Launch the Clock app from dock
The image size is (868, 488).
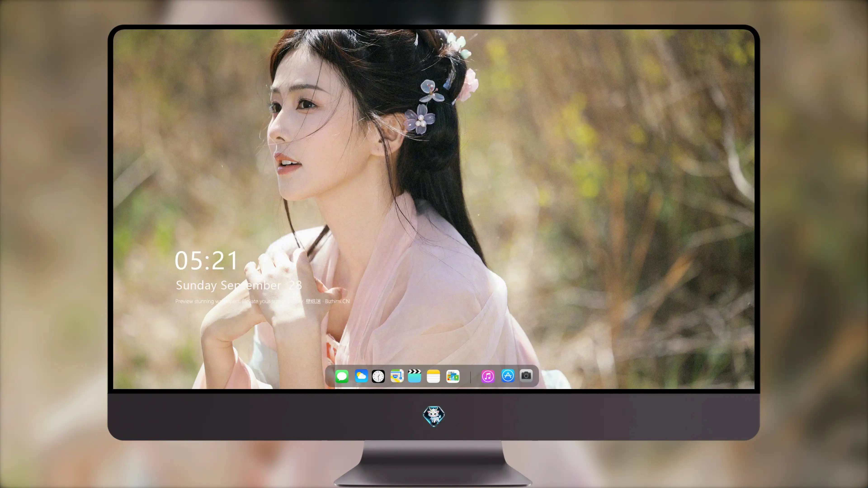click(378, 376)
